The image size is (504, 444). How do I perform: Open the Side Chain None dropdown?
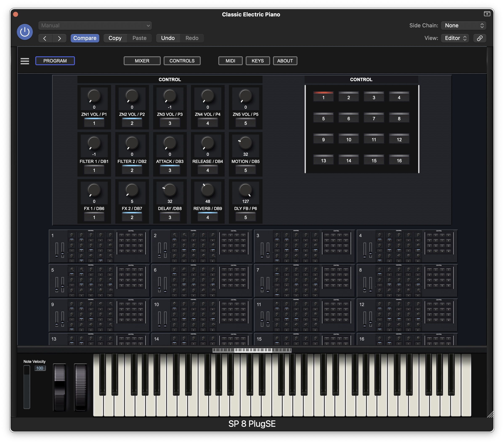[463, 26]
